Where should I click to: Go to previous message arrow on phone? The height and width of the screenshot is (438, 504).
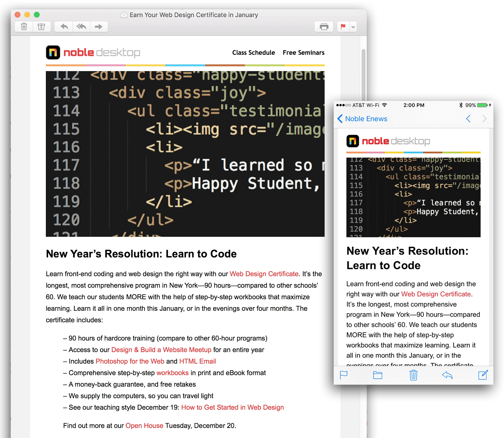pyautogui.click(x=468, y=119)
